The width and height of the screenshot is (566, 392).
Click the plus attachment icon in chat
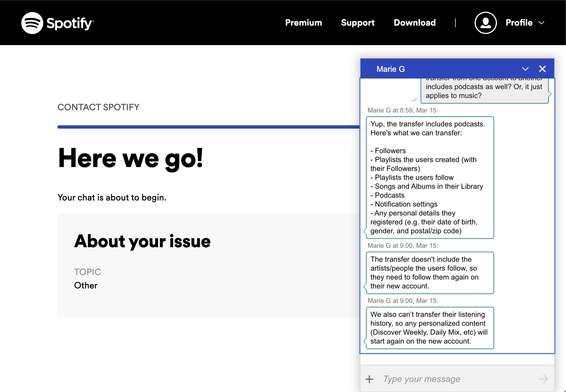pyautogui.click(x=369, y=379)
